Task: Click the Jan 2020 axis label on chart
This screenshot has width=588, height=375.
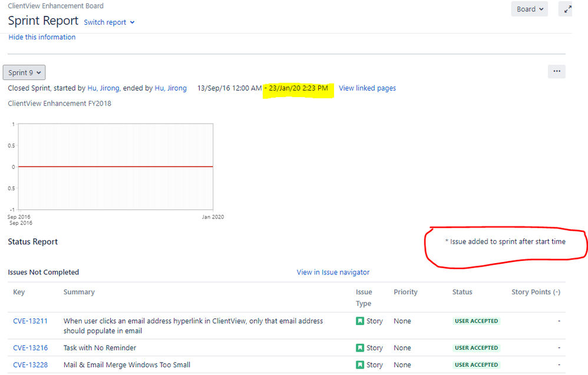Action: (x=213, y=217)
